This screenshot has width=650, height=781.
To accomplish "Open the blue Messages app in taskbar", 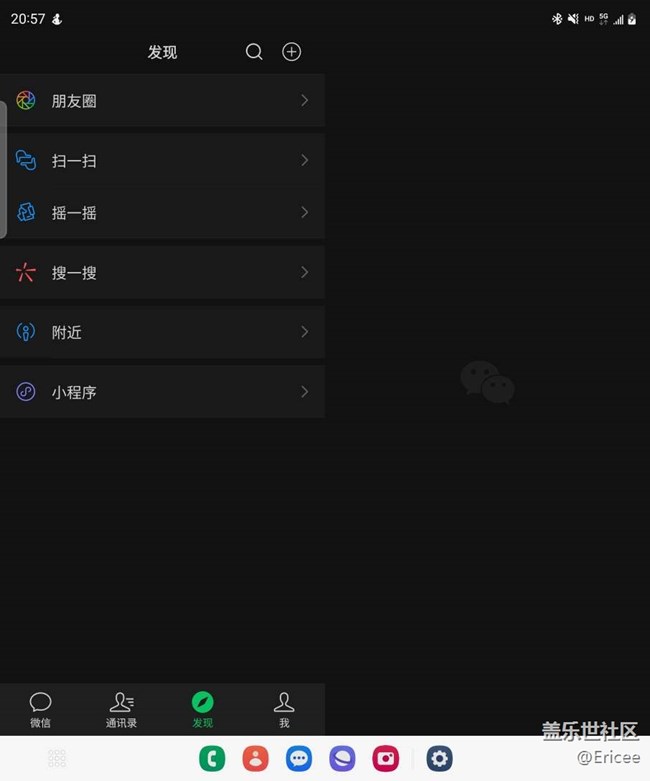I will [299, 758].
